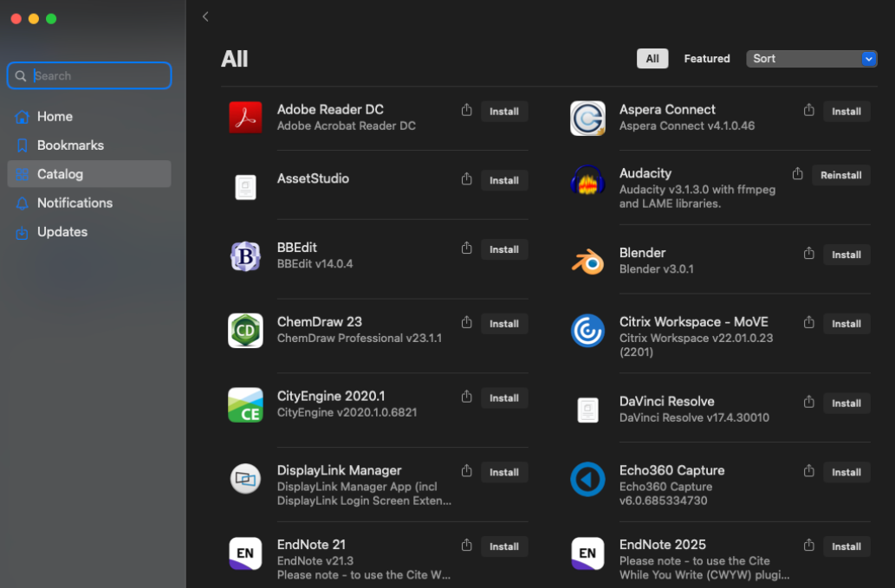Open Updates in the sidebar
The width and height of the screenshot is (895, 588).
pos(89,232)
